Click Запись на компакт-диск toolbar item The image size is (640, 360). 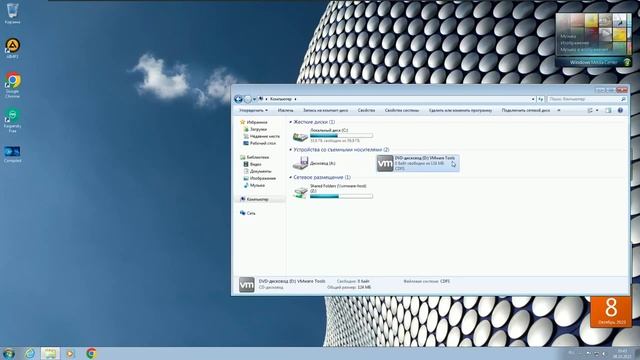point(325,110)
